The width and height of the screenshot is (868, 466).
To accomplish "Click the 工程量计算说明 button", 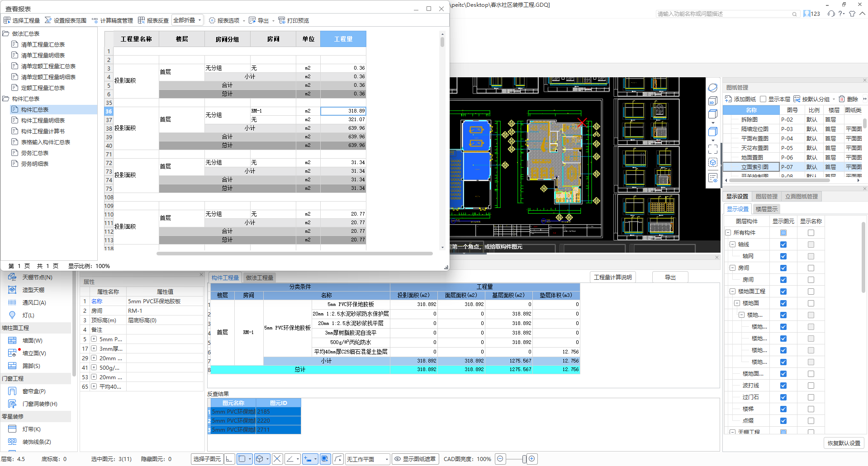I will 612,277.
